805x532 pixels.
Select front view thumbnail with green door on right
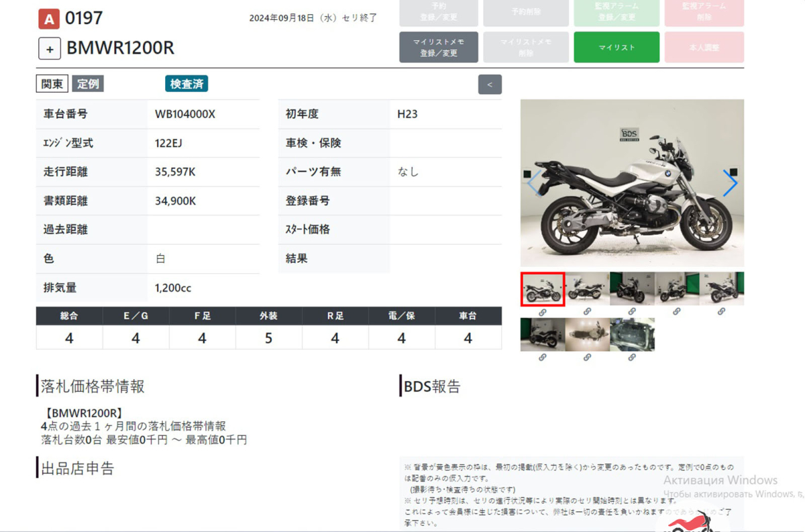[x=677, y=289]
